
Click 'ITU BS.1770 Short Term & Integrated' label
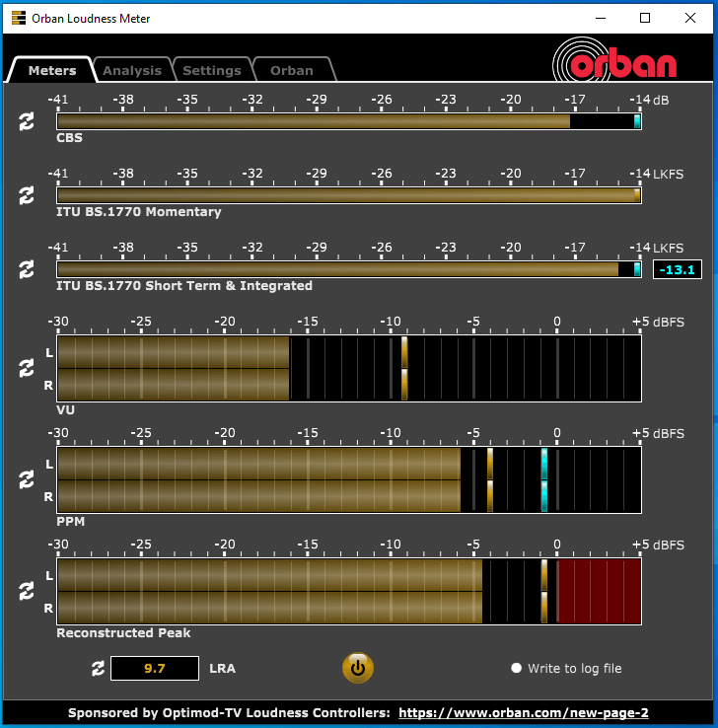pos(184,285)
